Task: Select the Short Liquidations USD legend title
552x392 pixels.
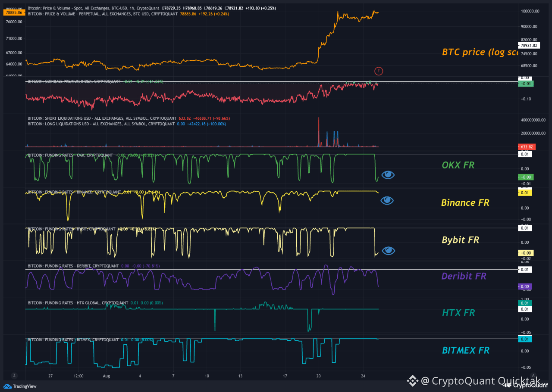Action: [102, 118]
